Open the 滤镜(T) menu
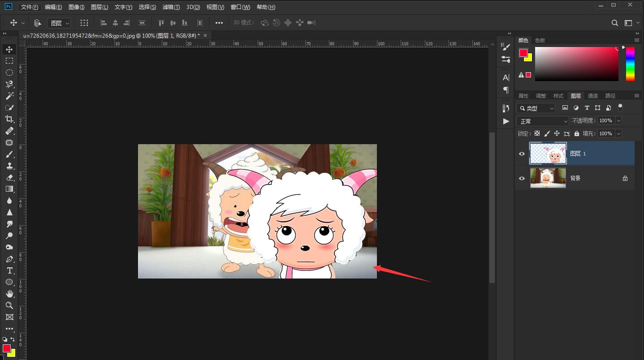Image resolution: width=644 pixels, height=360 pixels. pos(171,7)
